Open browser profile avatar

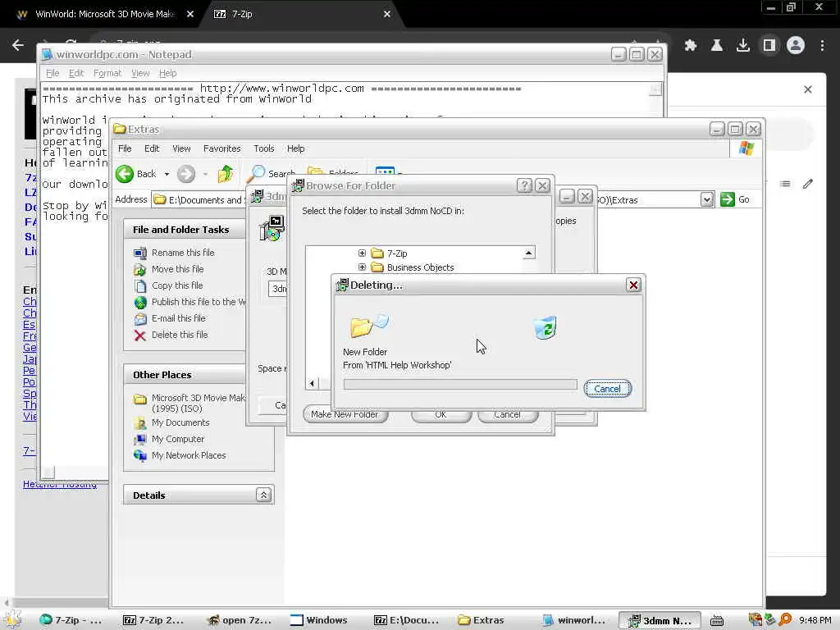tap(796, 45)
